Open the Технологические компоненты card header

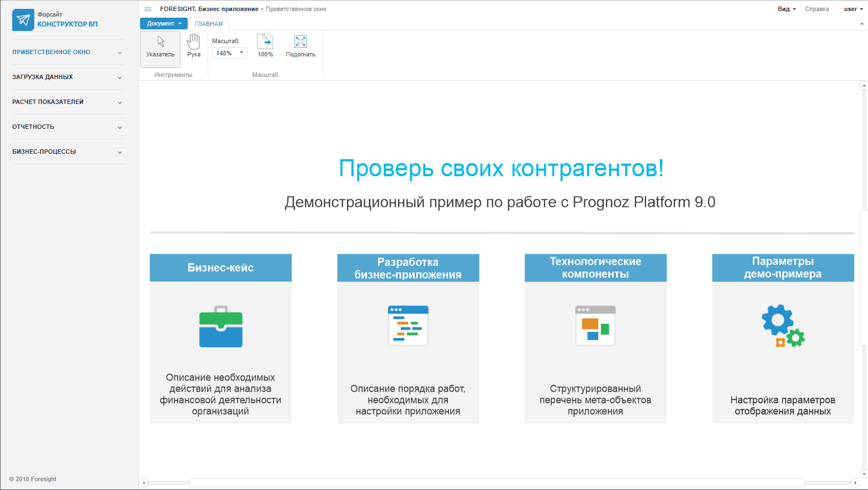tap(596, 268)
